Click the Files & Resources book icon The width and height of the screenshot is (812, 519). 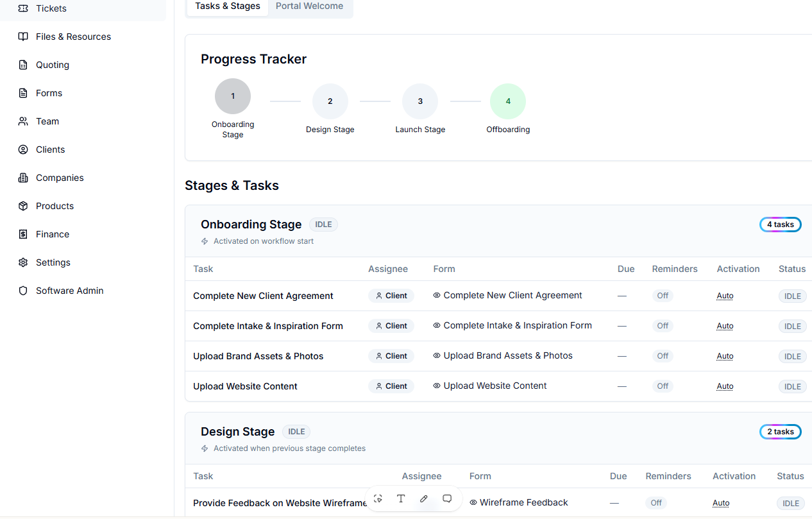tap(23, 37)
